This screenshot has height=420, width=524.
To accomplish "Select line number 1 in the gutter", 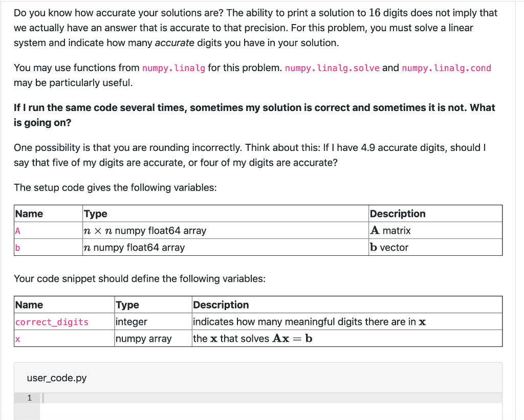I will point(30,397).
